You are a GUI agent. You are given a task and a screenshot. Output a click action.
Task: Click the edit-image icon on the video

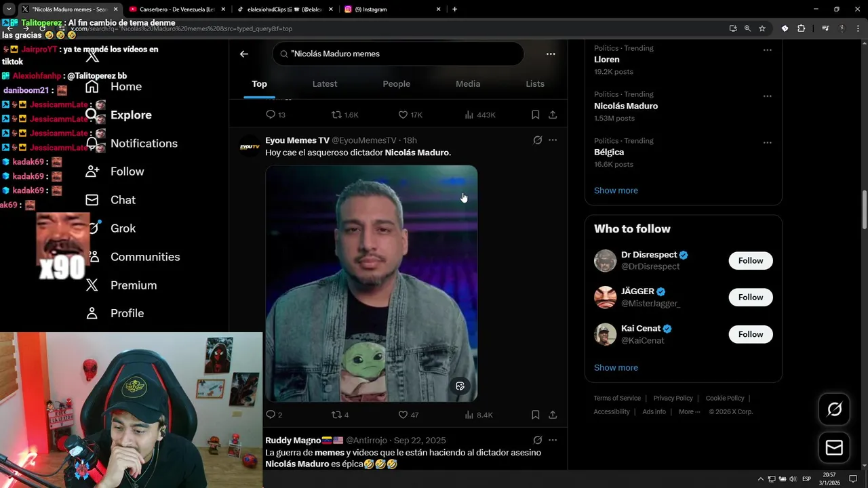click(x=460, y=386)
